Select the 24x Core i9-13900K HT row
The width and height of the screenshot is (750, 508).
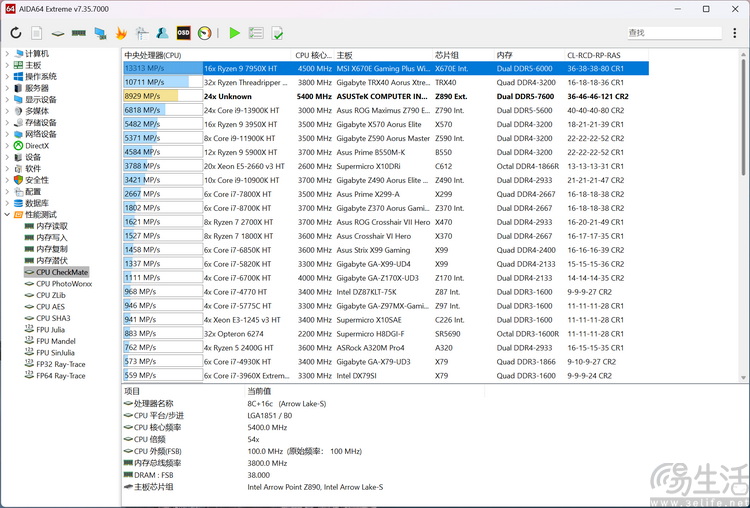[x=386, y=110]
